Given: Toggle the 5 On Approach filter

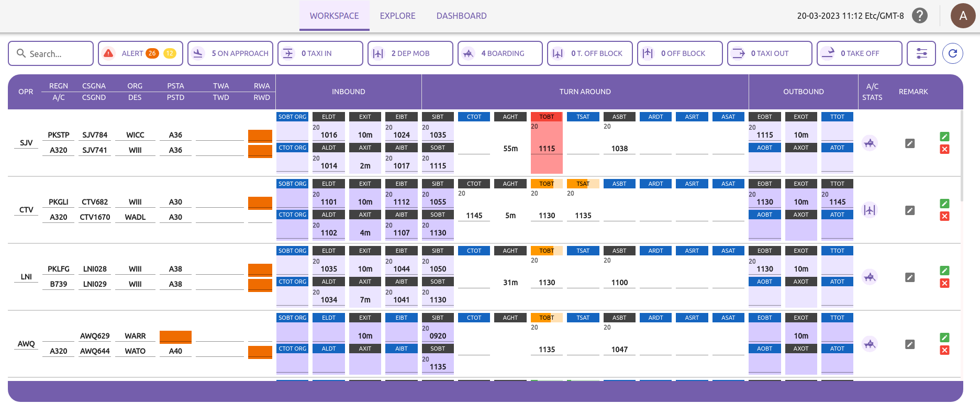Looking at the screenshot, I should point(230,53).
